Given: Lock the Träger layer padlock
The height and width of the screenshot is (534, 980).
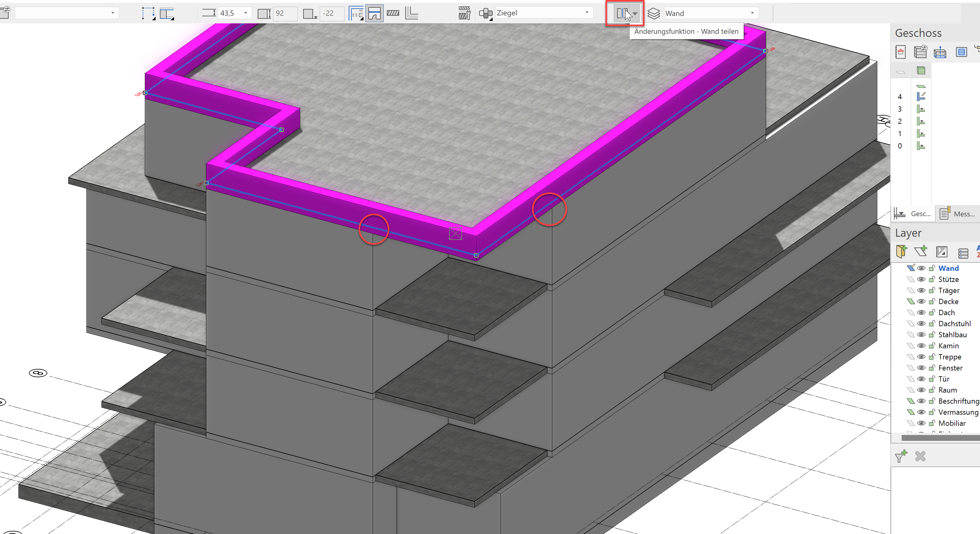Looking at the screenshot, I should [932, 290].
